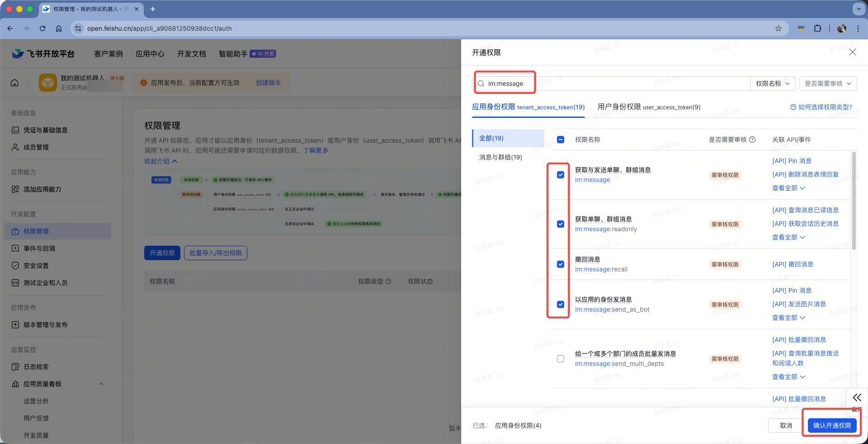Check the send_multi_depts permission checkbox
The width and height of the screenshot is (868, 444).
click(x=561, y=359)
